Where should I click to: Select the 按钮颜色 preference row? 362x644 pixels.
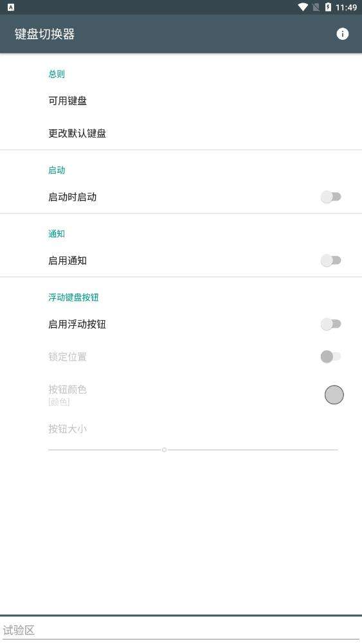[x=181, y=395]
